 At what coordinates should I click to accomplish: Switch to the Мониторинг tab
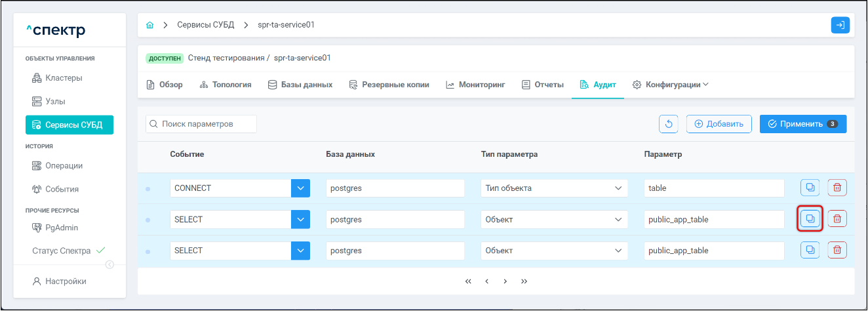pyautogui.click(x=475, y=85)
